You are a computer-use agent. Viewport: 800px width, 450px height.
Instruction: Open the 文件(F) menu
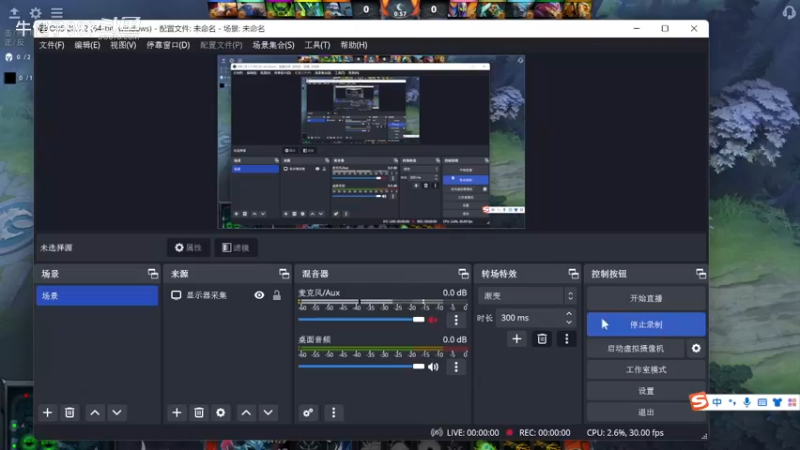point(52,45)
